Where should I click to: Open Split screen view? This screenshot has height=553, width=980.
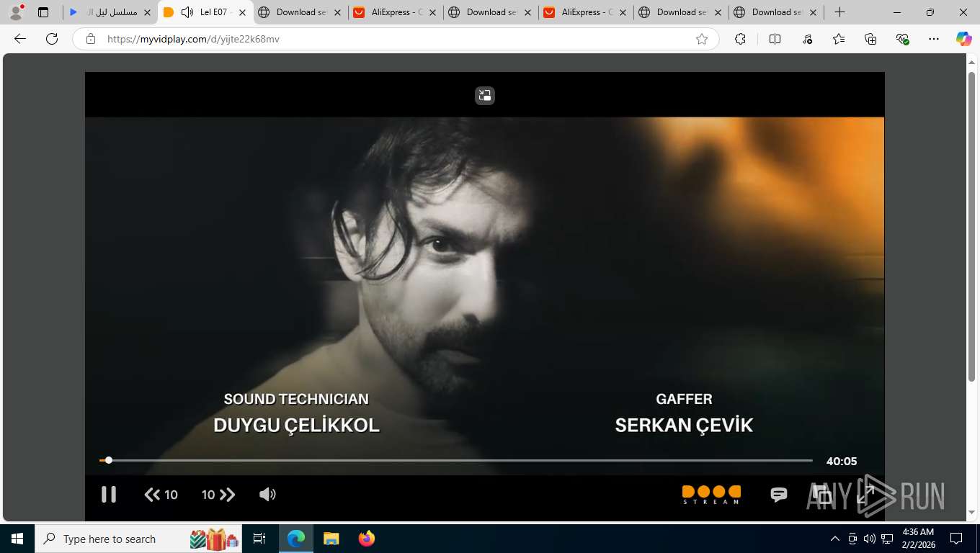[x=775, y=39]
